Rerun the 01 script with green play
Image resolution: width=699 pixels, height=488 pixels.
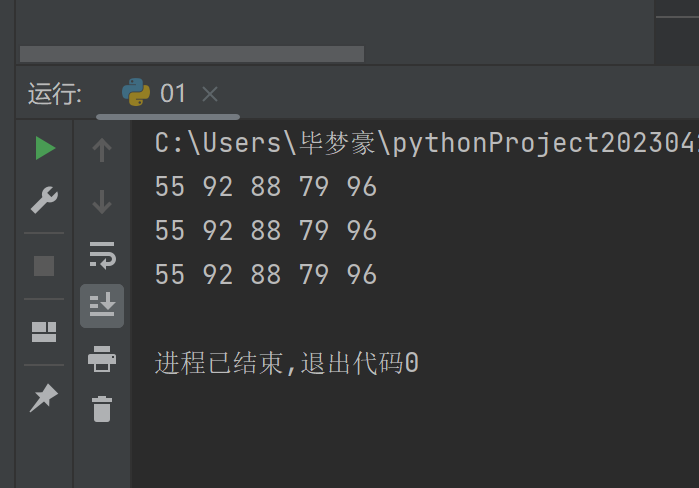point(44,149)
